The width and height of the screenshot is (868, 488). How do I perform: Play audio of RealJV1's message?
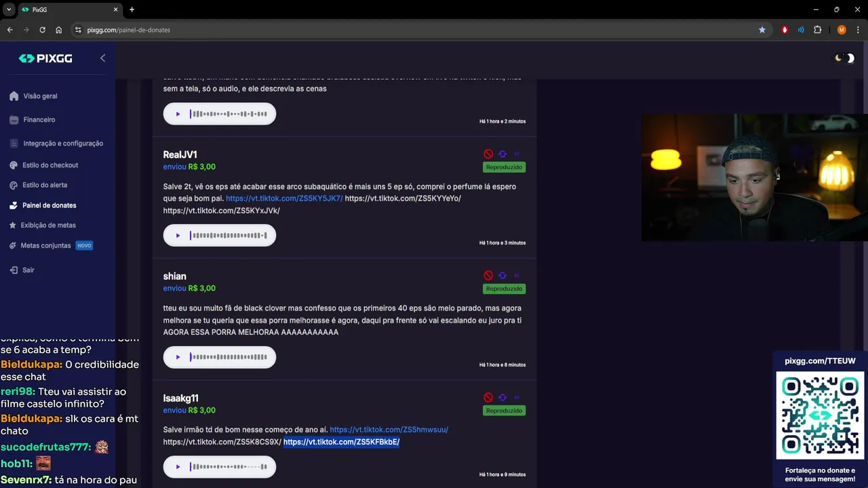point(178,236)
